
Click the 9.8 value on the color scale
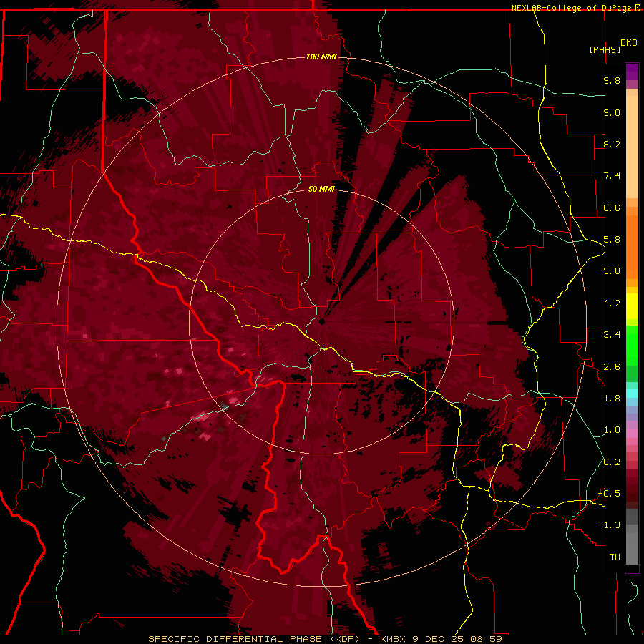pyautogui.click(x=612, y=80)
